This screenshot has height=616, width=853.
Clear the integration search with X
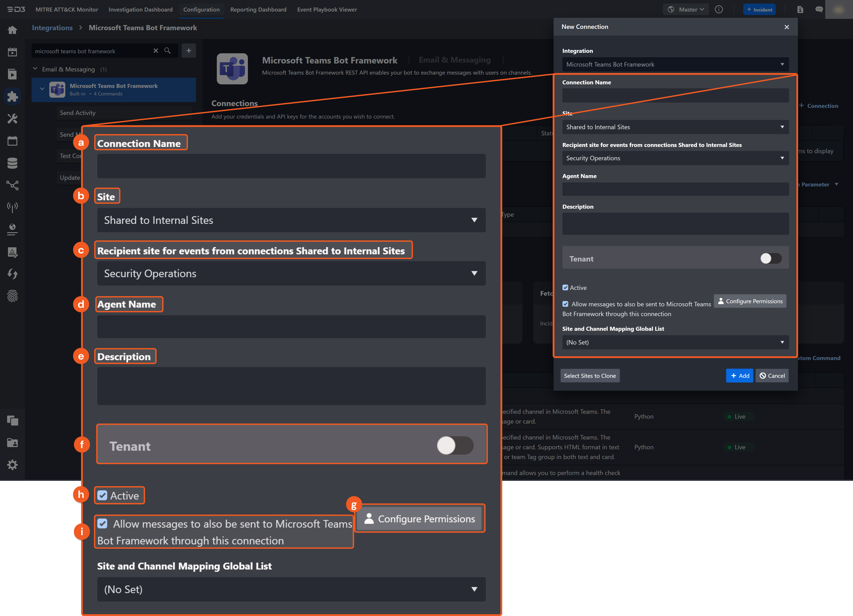(156, 51)
